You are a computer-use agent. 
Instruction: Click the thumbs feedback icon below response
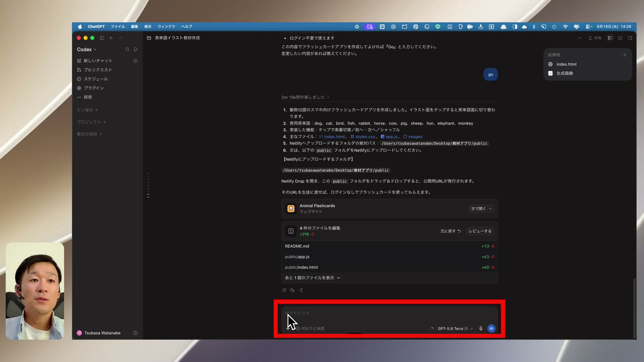tap(292, 290)
